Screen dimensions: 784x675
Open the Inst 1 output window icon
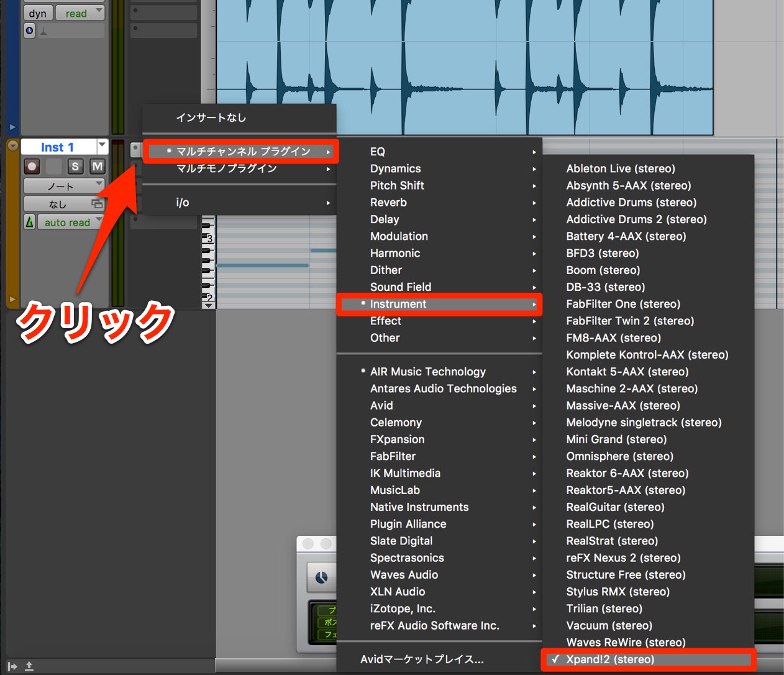(97, 204)
